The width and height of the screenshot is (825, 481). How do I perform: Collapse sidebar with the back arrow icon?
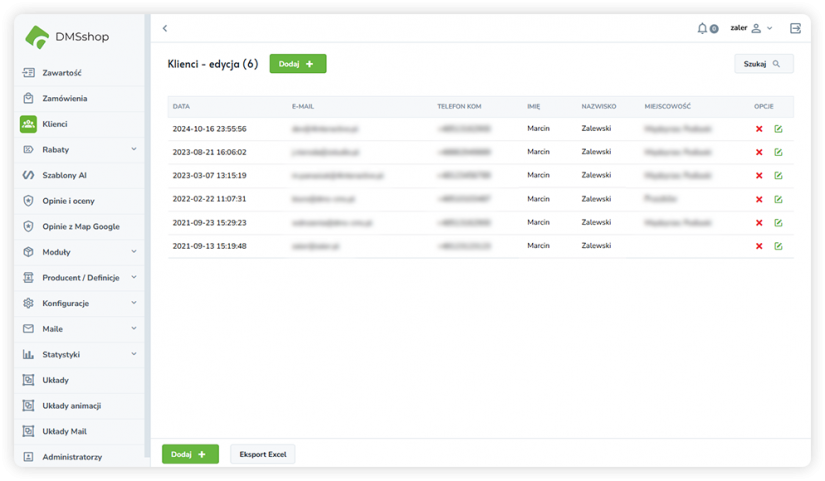[x=165, y=29]
